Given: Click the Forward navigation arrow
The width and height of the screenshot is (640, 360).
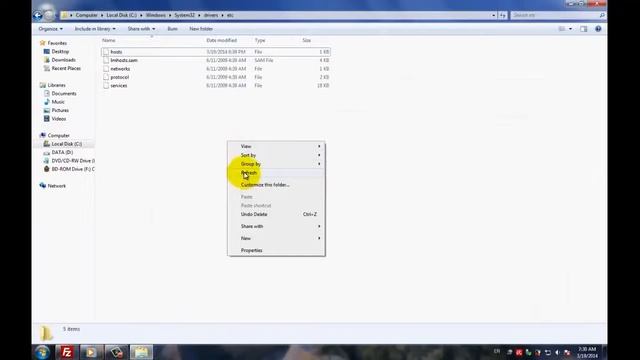Looking at the screenshot, I should coord(49,16).
